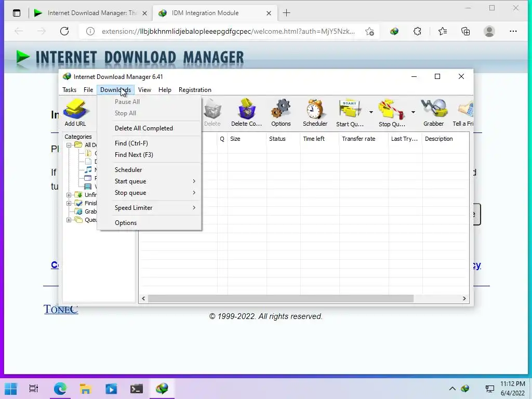Open browser Settings and more ellipsis
This screenshot has height=399, width=532.
pyautogui.click(x=513, y=31)
